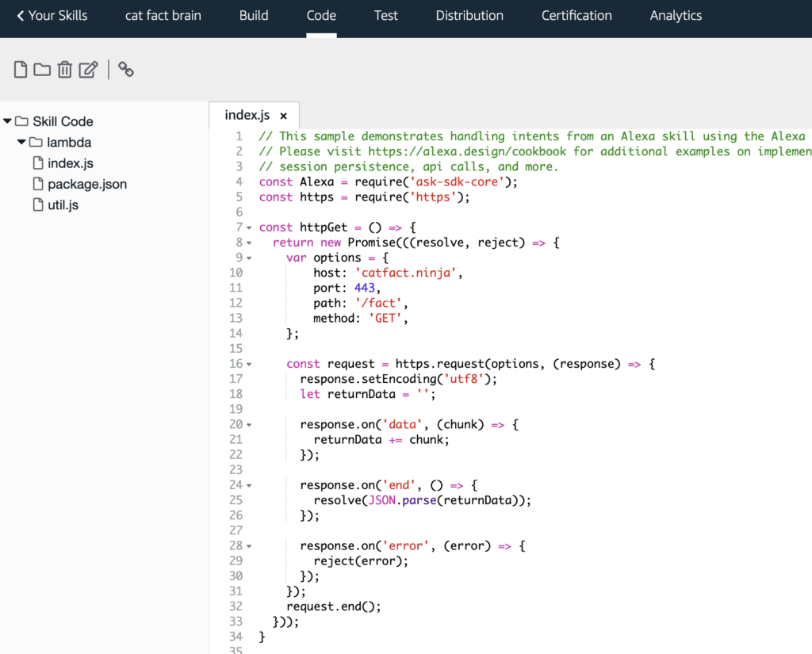Viewport: 812px width, 654px height.
Task: Select the Code tab
Action: (x=321, y=16)
